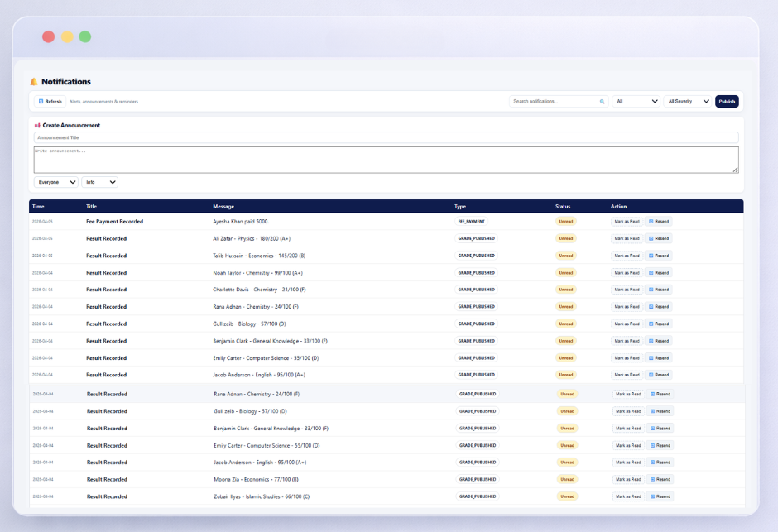Image resolution: width=778 pixels, height=532 pixels.
Task: Click the Refresh button
Action: coord(50,101)
